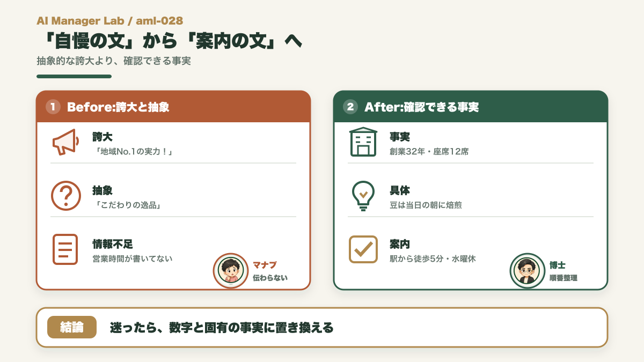Click the question mark icon beside 抽象
The width and height of the screenshot is (644, 362).
click(x=65, y=196)
